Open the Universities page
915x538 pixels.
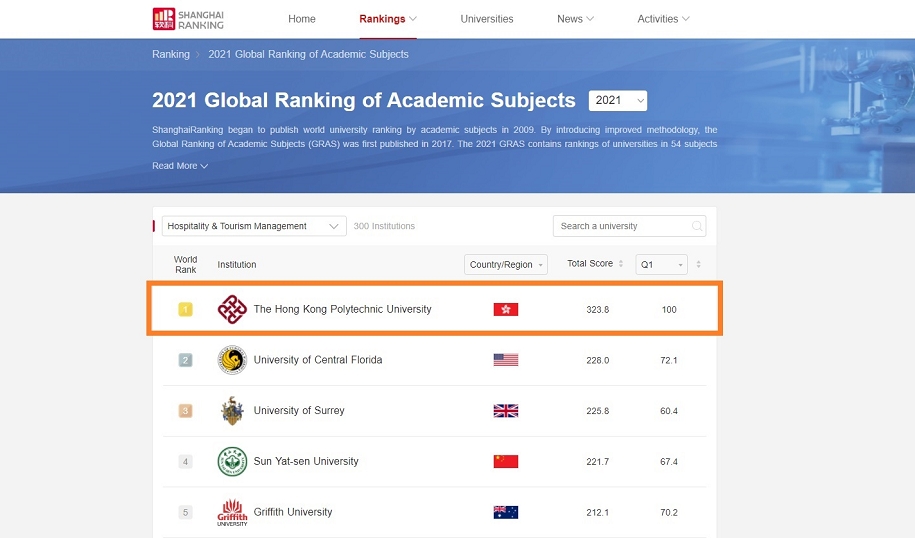(487, 19)
